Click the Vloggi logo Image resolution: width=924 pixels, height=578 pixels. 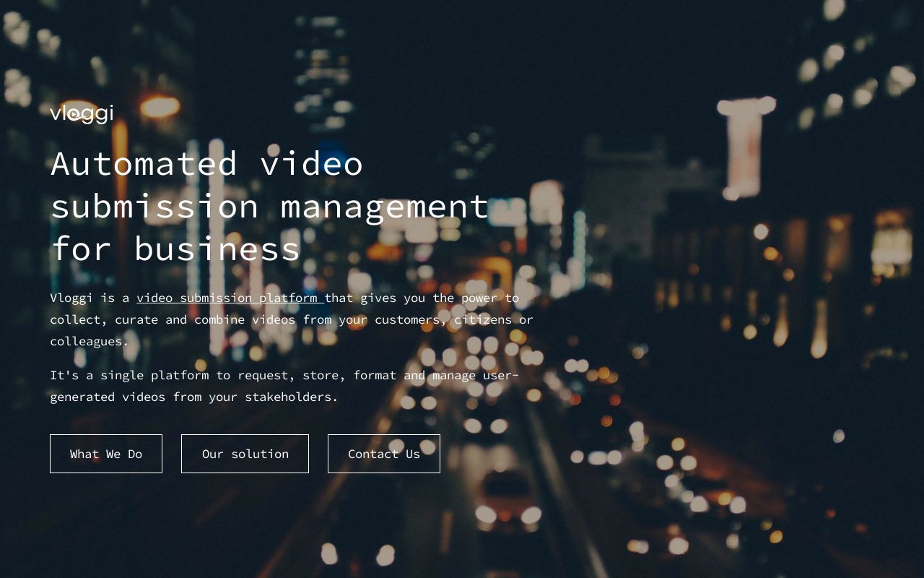pyautogui.click(x=82, y=113)
